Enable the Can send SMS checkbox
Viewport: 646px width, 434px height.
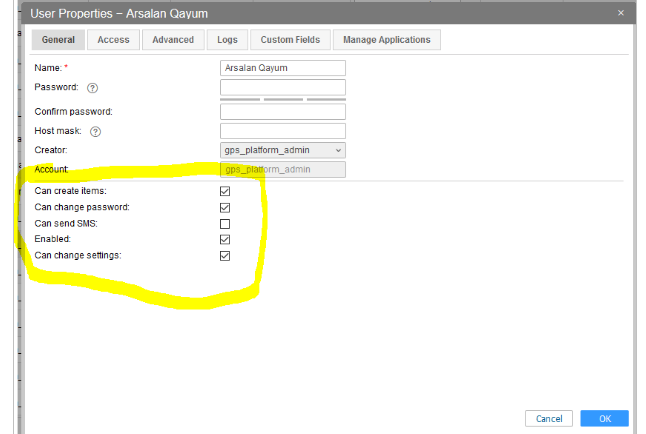225,223
